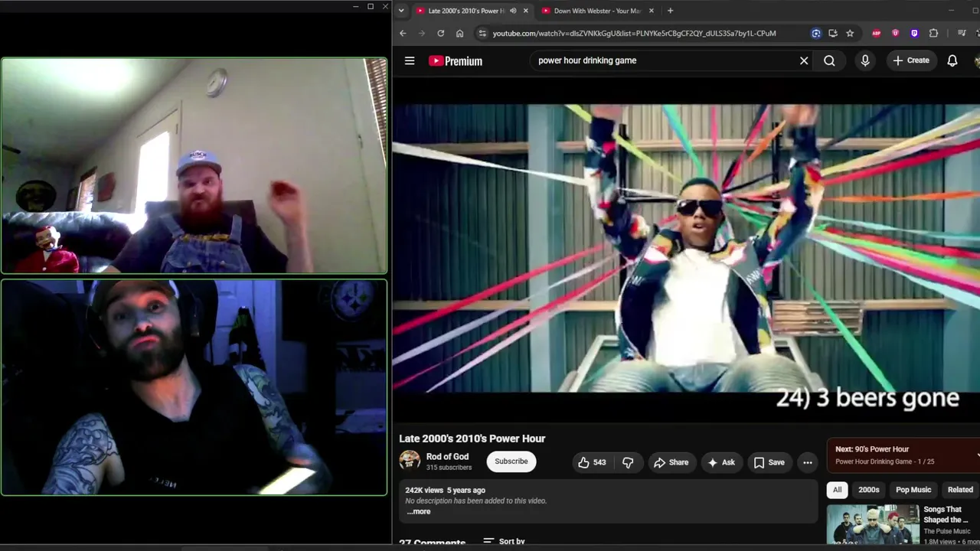Switch to the Down With Webster tab
980x551 pixels.
(597, 11)
